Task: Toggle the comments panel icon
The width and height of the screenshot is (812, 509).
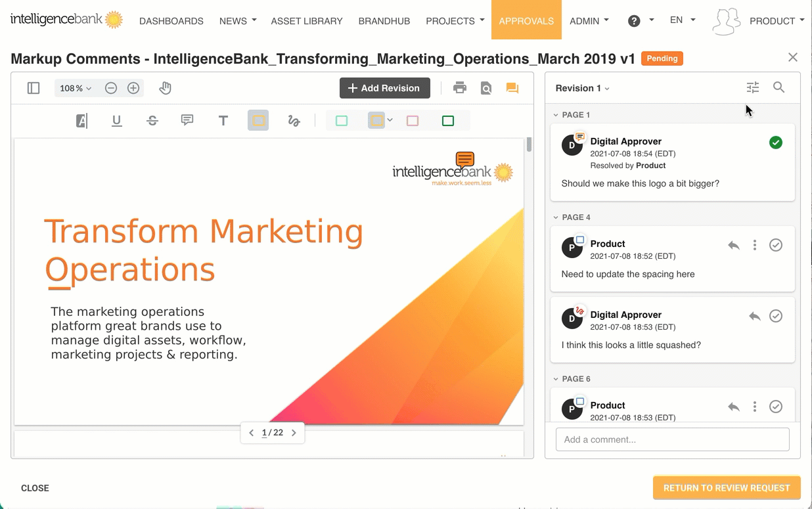Action: 512,88
